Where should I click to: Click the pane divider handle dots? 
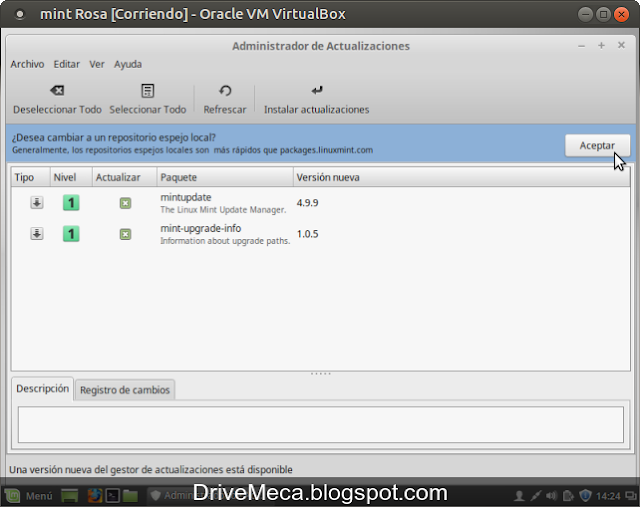(320, 374)
